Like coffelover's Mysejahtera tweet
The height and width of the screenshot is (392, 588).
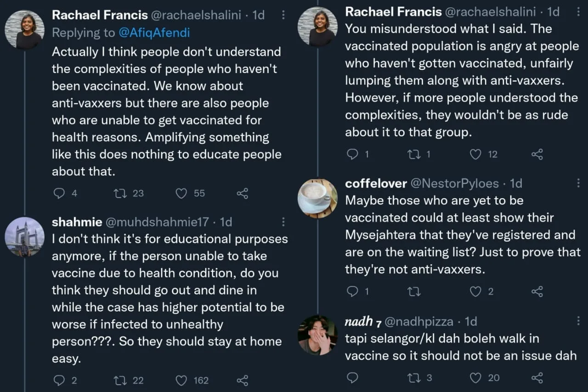pos(475,291)
